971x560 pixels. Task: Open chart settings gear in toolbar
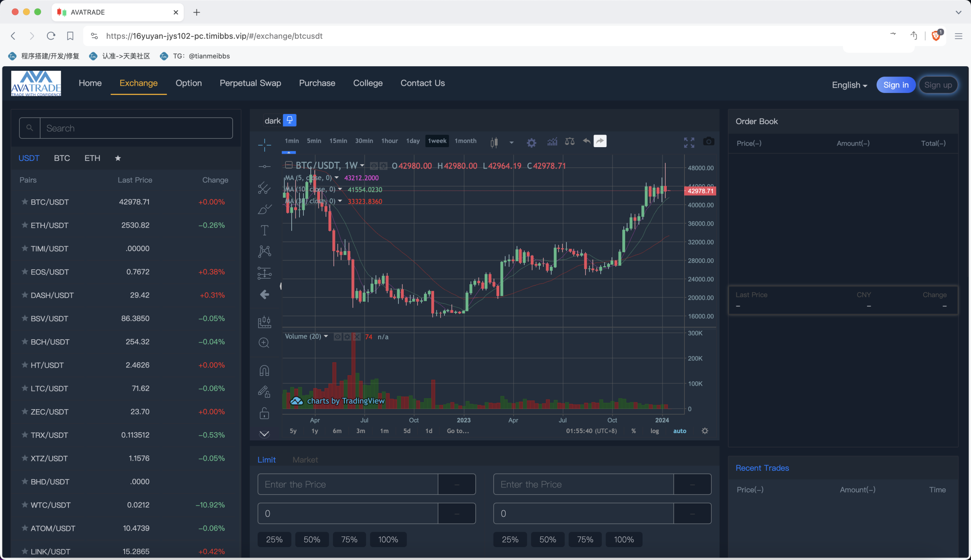pos(531,142)
